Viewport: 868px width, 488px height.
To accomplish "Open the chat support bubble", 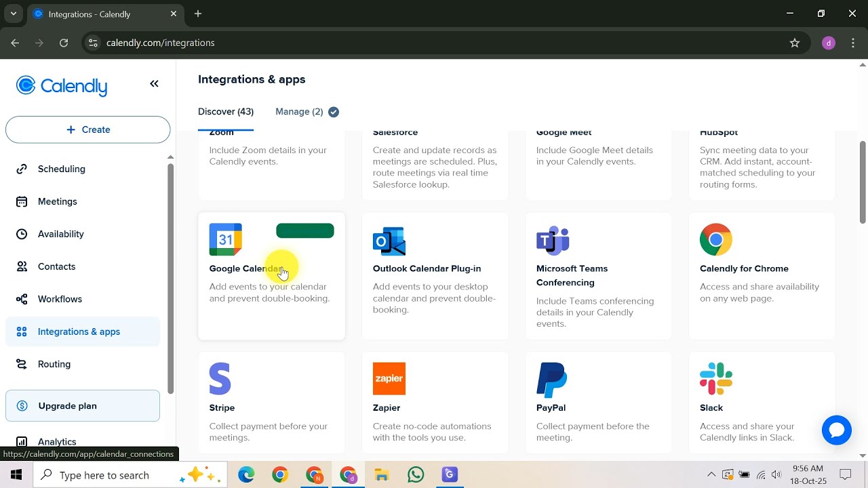I will click(837, 430).
